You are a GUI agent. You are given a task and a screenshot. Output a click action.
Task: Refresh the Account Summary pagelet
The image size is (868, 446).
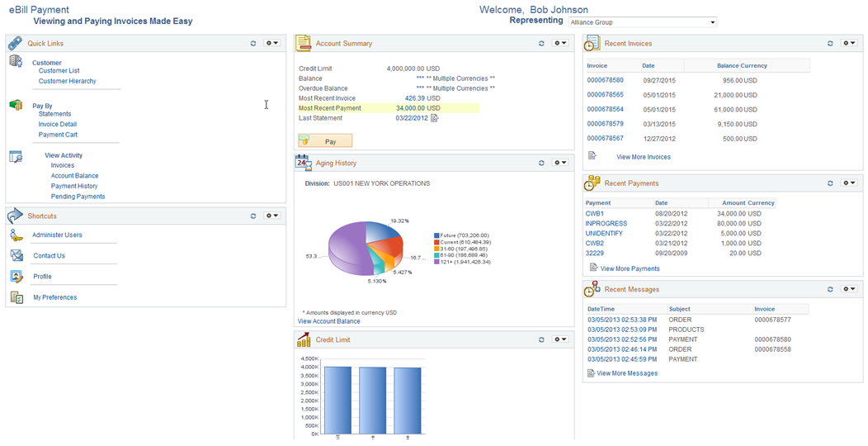[541, 43]
